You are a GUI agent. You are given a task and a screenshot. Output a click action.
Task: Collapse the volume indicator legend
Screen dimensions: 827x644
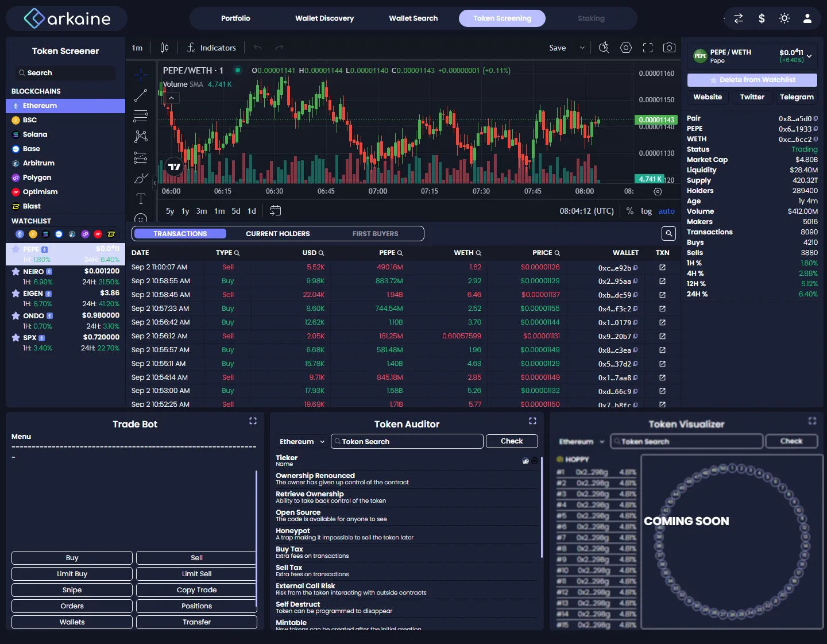click(x=171, y=98)
